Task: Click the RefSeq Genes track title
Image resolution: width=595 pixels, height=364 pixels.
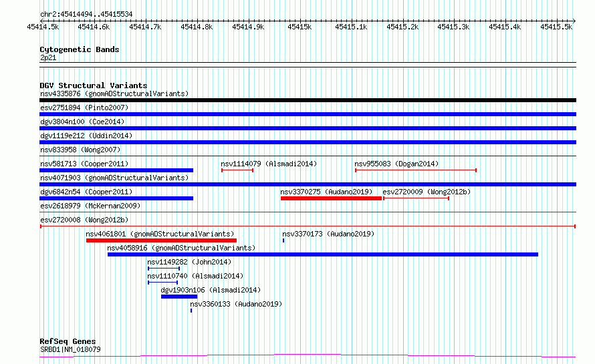Action: point(68,341)
